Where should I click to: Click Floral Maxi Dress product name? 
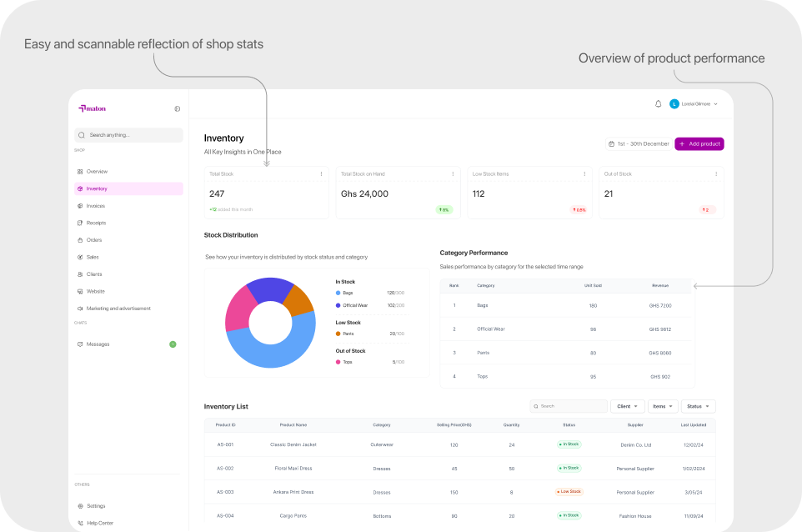click(x=293, y=469)
